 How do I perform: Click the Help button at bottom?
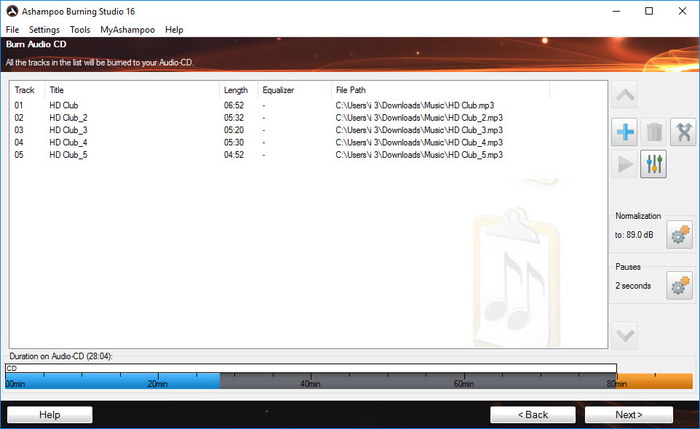[50, 415]
